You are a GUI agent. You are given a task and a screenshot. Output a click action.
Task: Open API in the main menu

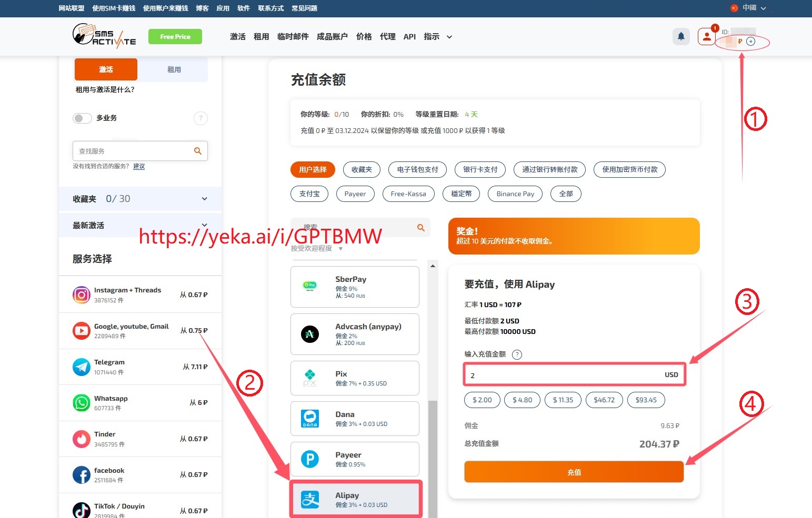pos(409,36)
